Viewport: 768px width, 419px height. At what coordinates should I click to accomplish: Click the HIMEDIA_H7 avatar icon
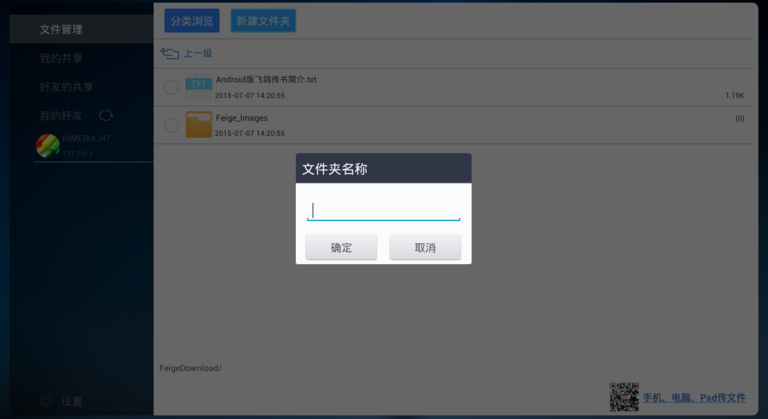[48, 146]
